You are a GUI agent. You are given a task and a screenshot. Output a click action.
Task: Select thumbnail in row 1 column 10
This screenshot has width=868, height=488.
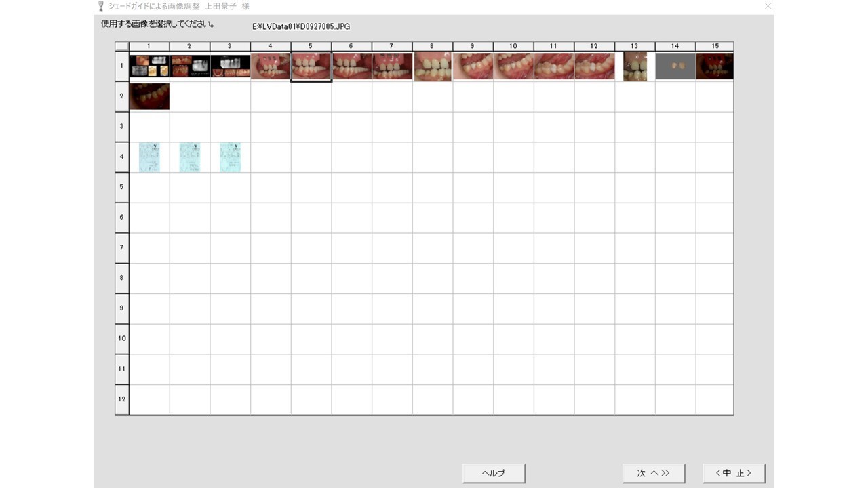[513, 66]
